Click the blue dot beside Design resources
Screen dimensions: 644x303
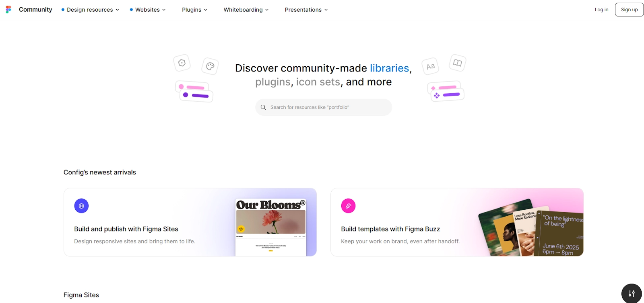(63, 10)
